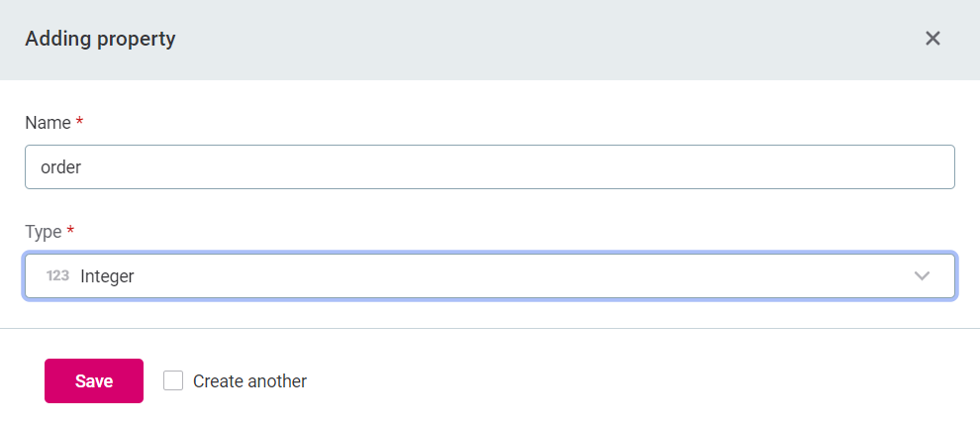Toggle via the Create another label text

pos(249,381)
